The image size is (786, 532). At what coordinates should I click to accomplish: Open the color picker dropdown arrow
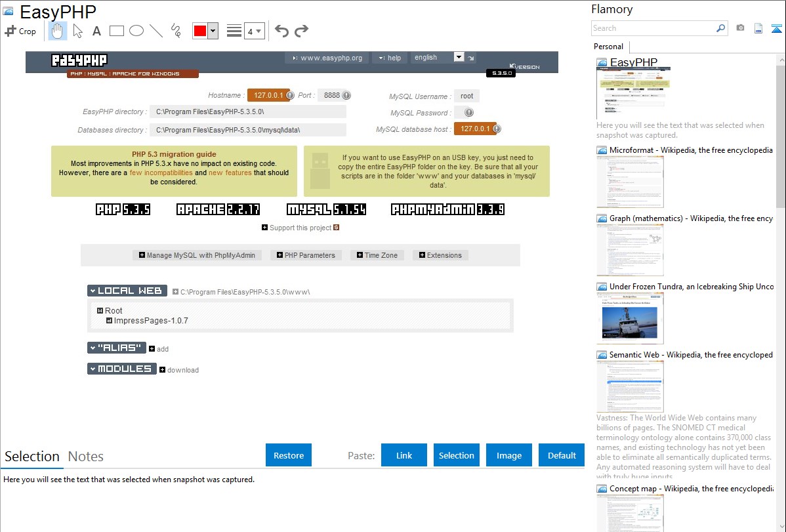click(x=213, y=31)
